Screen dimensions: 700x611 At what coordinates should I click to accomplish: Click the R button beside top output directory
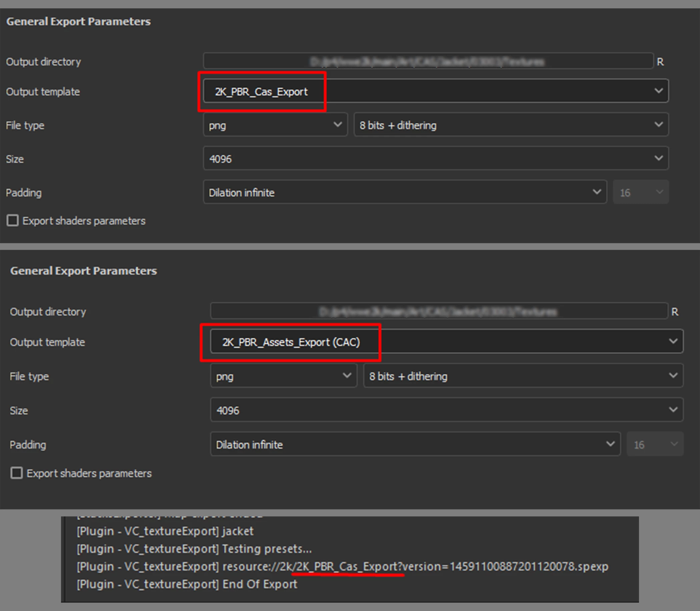pos(660,62)
